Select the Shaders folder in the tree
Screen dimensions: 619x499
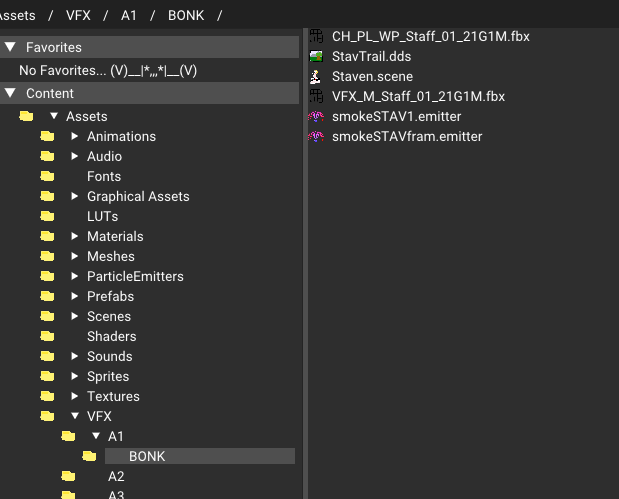click(112, 336)
